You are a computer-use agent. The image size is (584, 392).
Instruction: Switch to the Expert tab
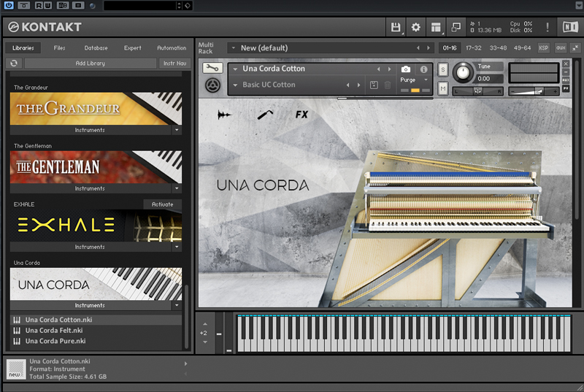tap(133, 47)
